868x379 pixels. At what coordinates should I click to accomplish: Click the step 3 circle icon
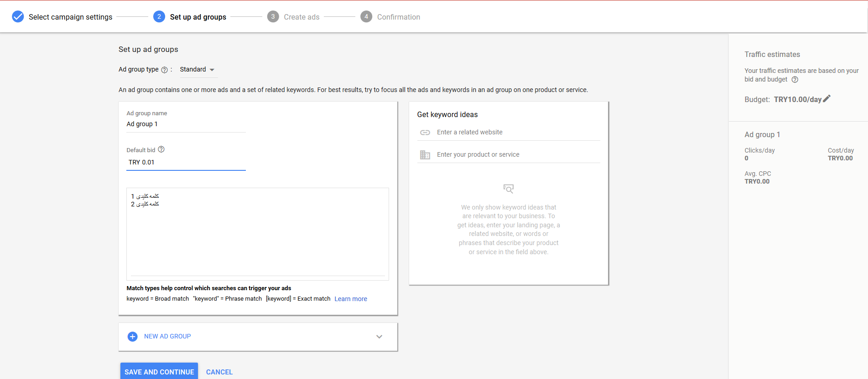point(273,17)
